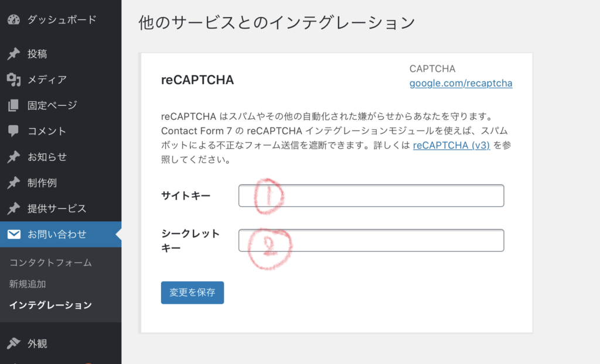Click the pushpin icon beside 投稿
This screenshot has width=600, height=364.
[13, 54]
